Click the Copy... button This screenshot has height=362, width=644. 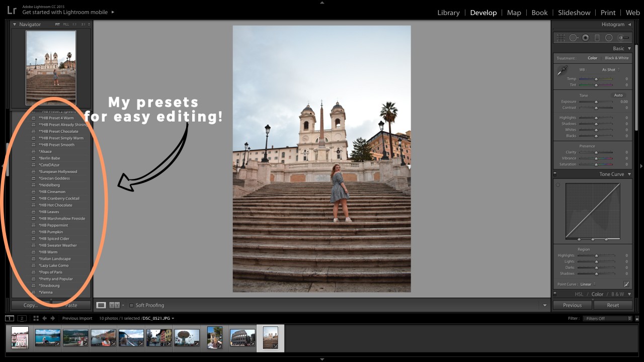point(31,305)
